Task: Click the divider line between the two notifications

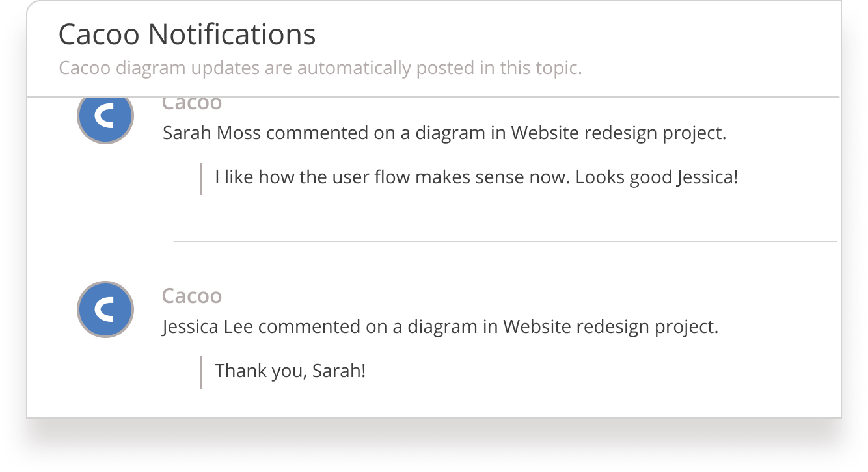Action: 505,241
